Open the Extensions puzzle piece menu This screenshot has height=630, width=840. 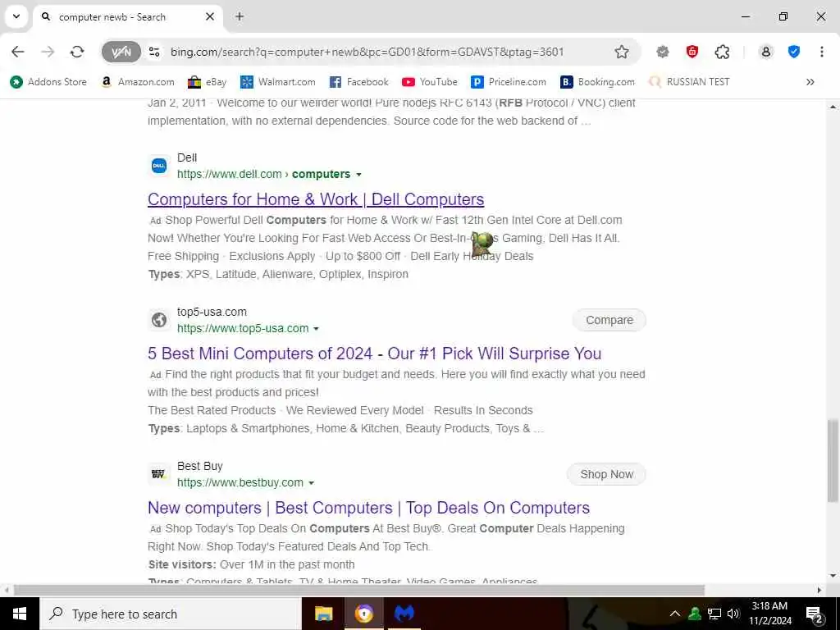click(x=722, y=52)
